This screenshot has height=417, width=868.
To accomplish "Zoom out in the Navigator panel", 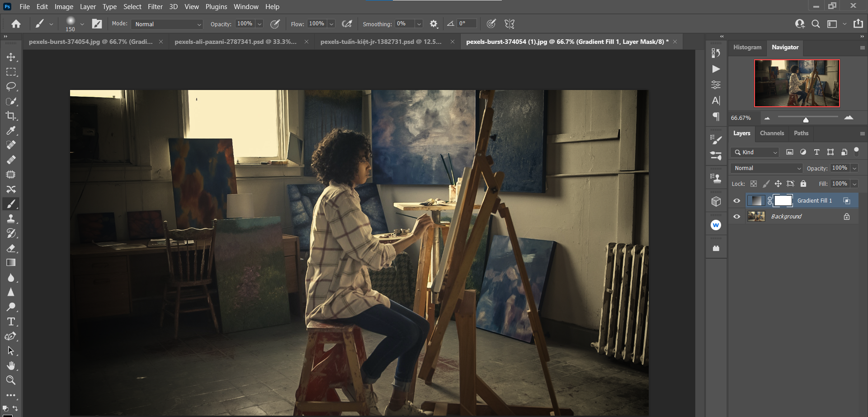I will tap(767, 118).
